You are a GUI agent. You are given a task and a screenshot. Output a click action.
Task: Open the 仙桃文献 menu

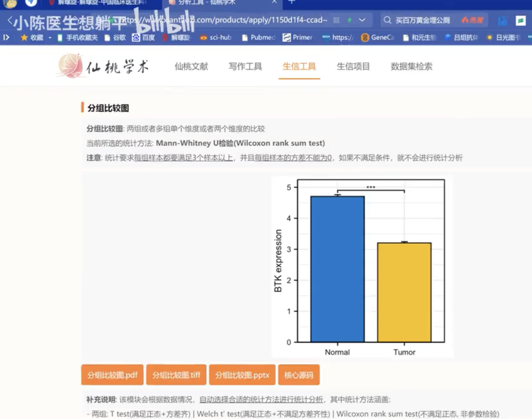tap(191, 66)
